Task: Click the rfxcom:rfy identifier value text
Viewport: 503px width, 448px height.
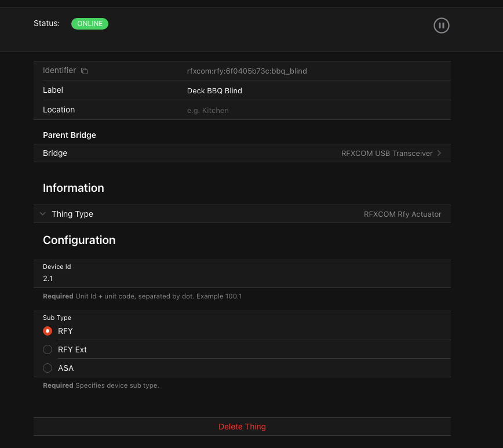Action: pyautogui.click(x=247, y=71)
